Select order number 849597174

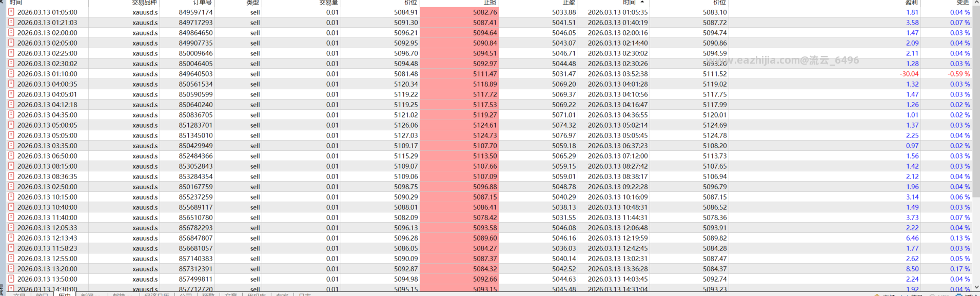(195, 12)
